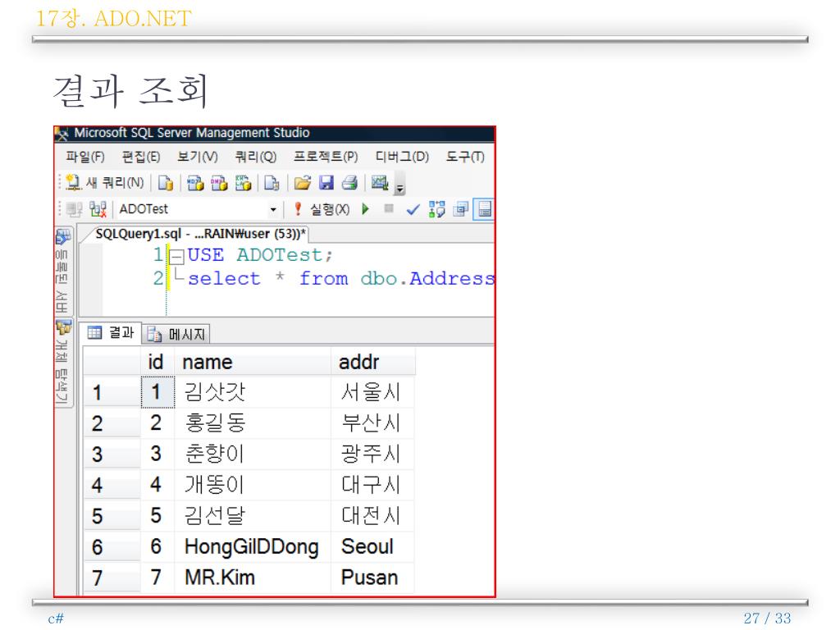Click the name cell 홍길동
Viewport: 840px width, 630px height.
pyautogui.click(x=253, y=424)
